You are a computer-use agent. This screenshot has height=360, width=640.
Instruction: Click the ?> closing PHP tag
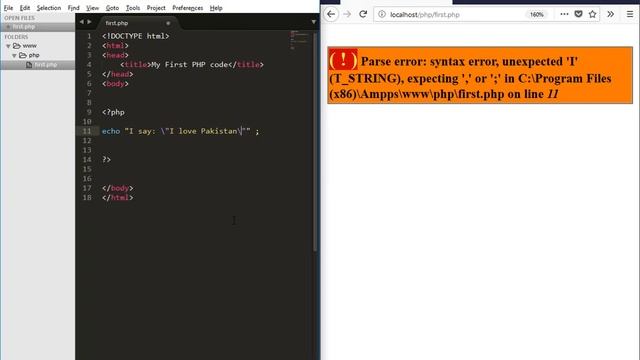coord(107,160)
